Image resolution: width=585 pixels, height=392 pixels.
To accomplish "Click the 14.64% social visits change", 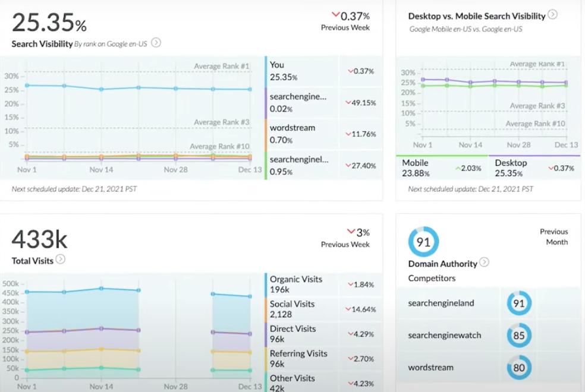I will (360, 309).
